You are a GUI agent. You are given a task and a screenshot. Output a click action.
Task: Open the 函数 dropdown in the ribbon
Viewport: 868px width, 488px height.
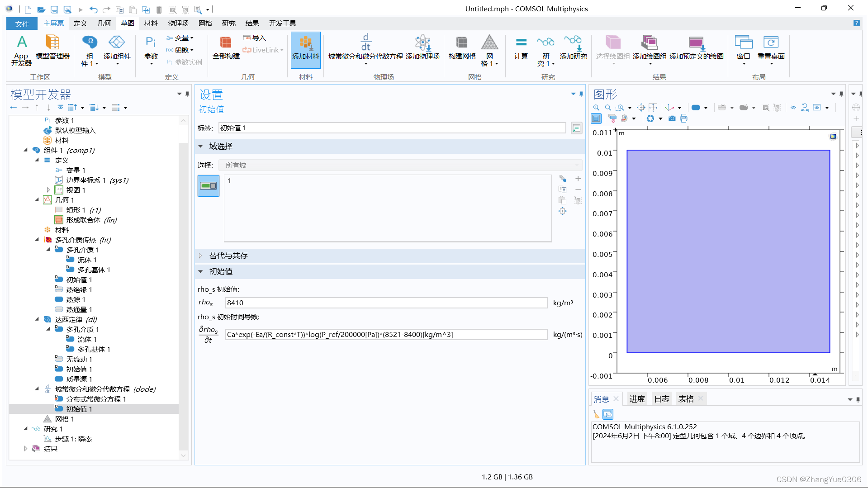pyautogui.click(x=180, y=50)
